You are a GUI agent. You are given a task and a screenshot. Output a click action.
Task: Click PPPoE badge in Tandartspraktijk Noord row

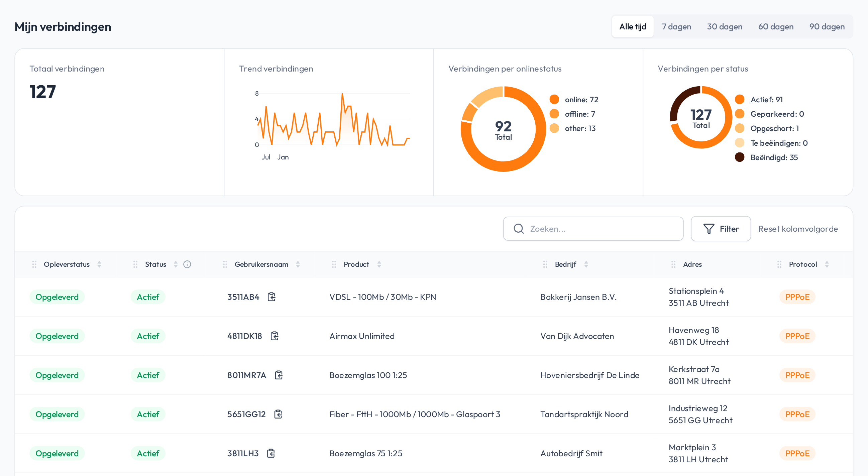click(797, 414)
